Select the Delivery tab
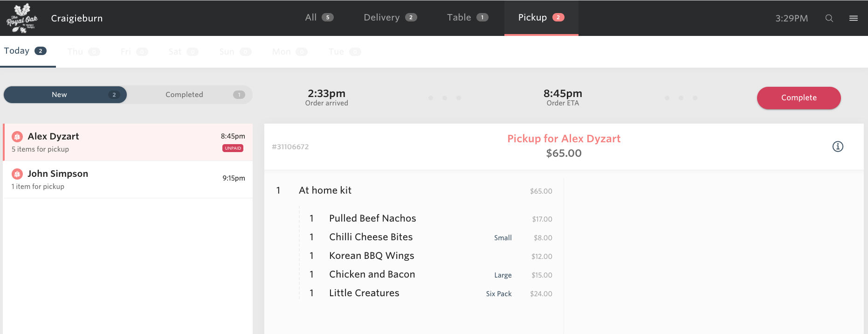 click(x=390, y=17)
